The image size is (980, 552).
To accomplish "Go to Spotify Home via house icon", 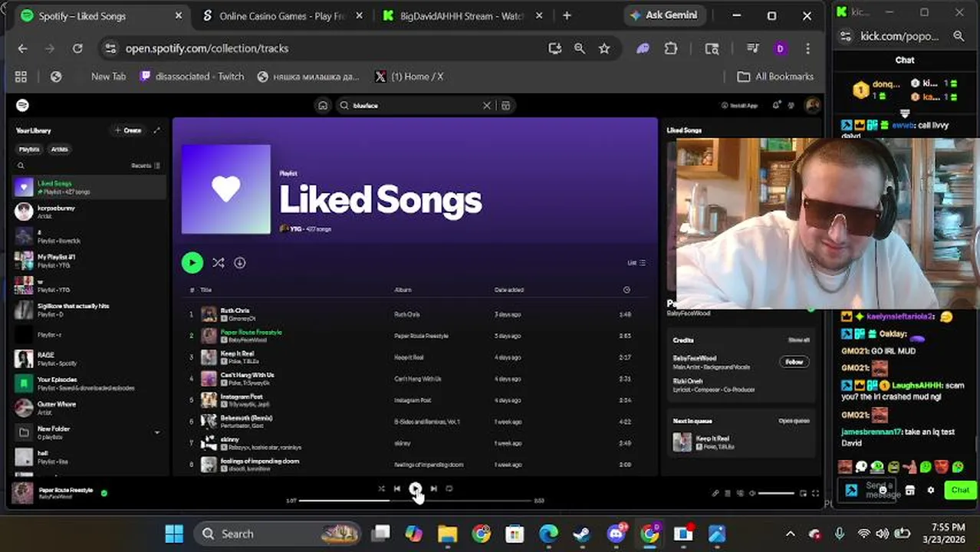I will (323, 106).
